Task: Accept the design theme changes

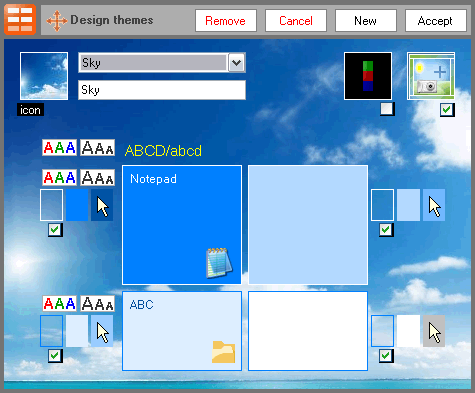Action: click(435, 21)
